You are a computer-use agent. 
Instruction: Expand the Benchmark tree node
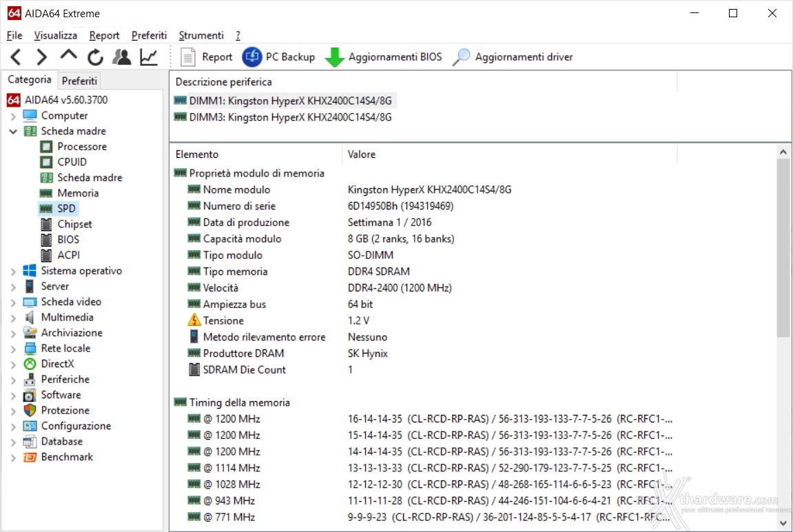tap(13, 458)
